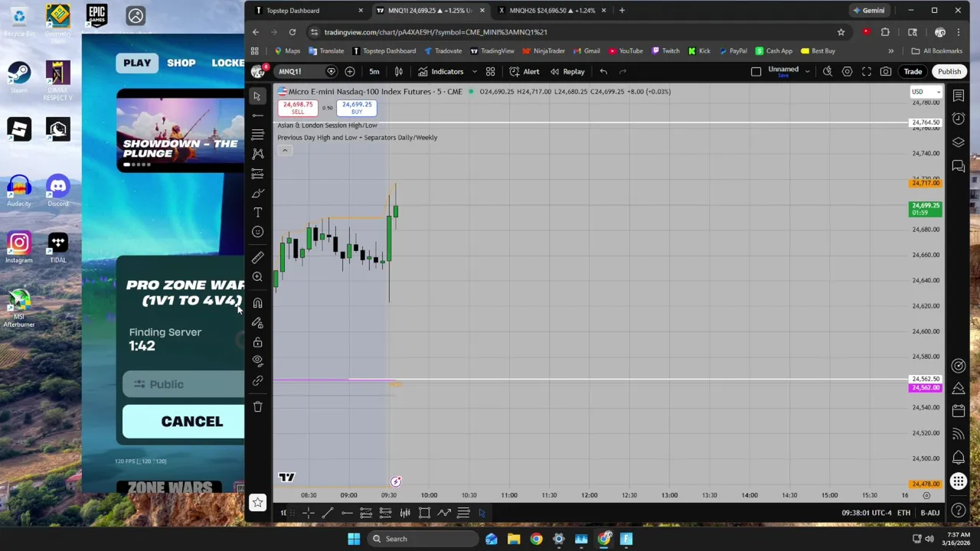Open the 5m timeframe selector
The height and width of the screenshot is (551, 980).
click(374, 71)
